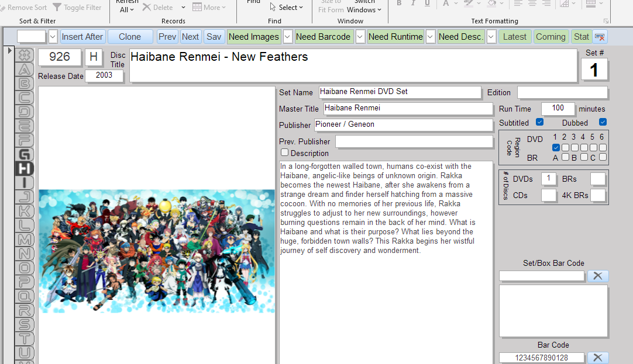Clear the Bar Code 1234567890128 value

597,358
